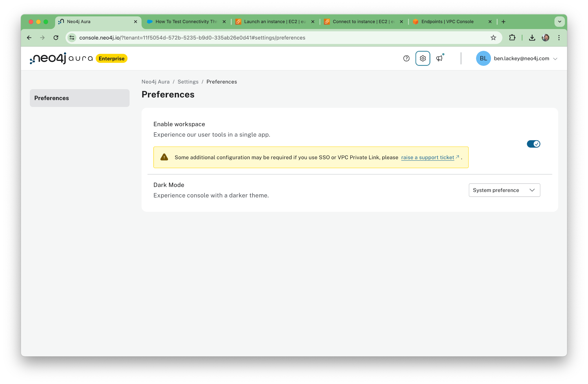Click 'Experience console with a darker theme.'
The width and height of the screenshot is (588, 384).
click(211, 195)
